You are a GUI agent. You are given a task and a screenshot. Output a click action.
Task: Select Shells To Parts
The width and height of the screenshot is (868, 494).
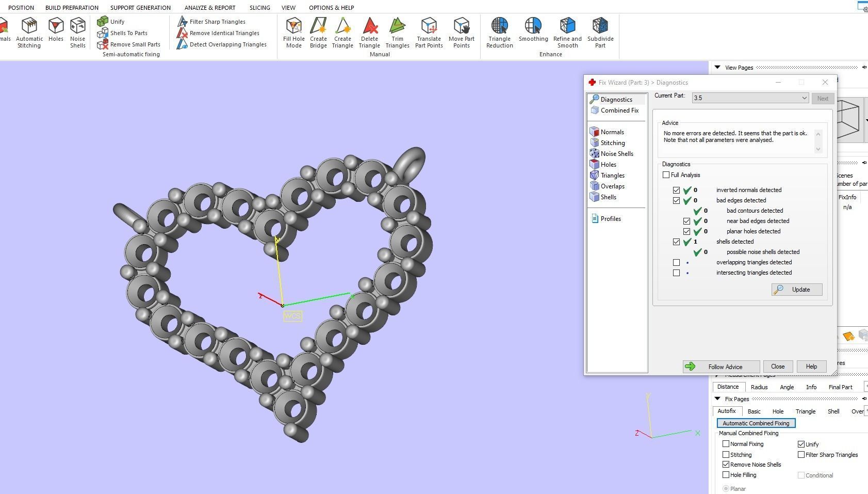122,33
